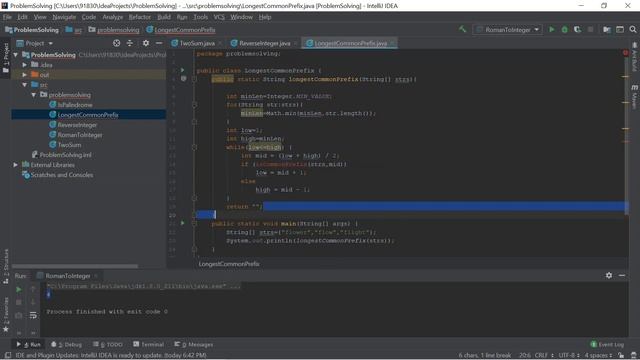The image size is (640, 360).
Task: Open Project Structure from the toolbar icon
Action: pyautogui.click(x=607, y=29)
